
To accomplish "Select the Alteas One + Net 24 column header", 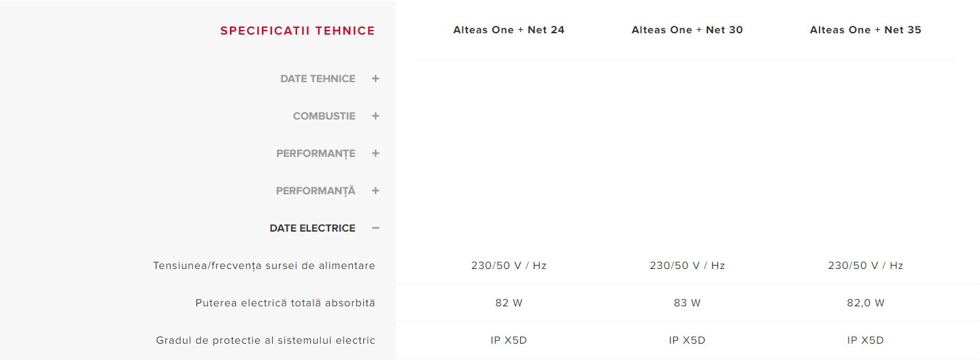I will (x=509, y=30).
